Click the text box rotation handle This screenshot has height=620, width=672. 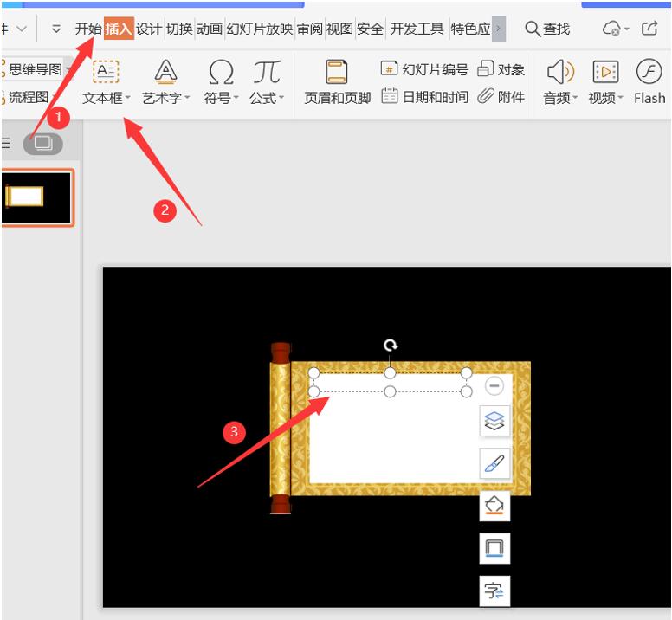pyautogui.click(x=390, y=345)
